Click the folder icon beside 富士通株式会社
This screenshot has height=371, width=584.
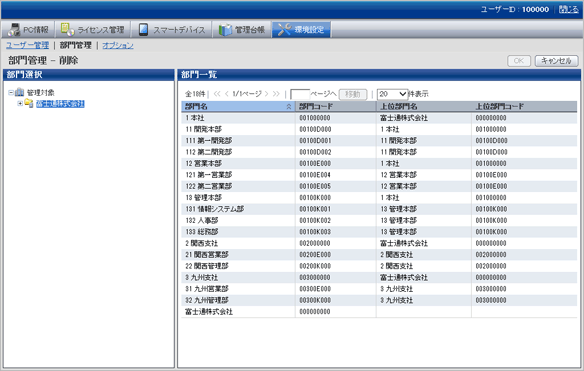(x=29, y=103)
